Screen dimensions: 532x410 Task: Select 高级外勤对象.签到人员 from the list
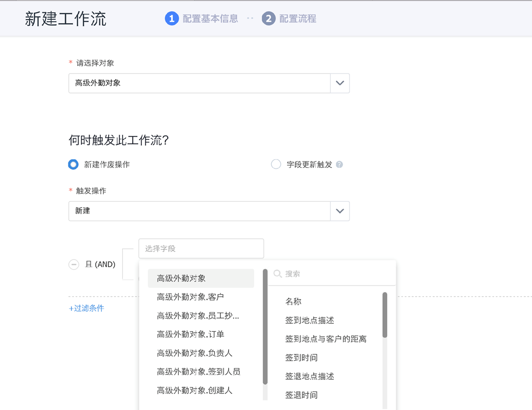click(x=198, y=372)
